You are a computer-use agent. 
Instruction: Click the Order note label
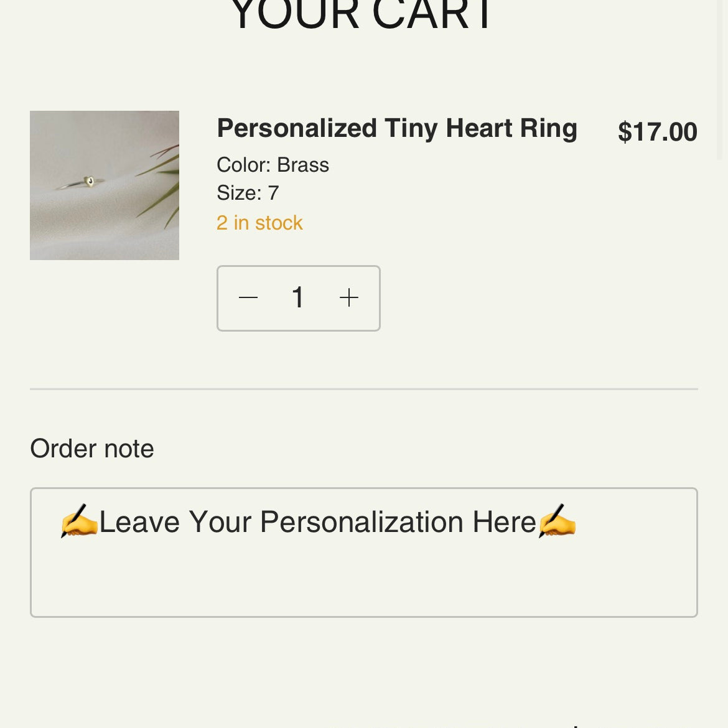(x=92, y=449)
